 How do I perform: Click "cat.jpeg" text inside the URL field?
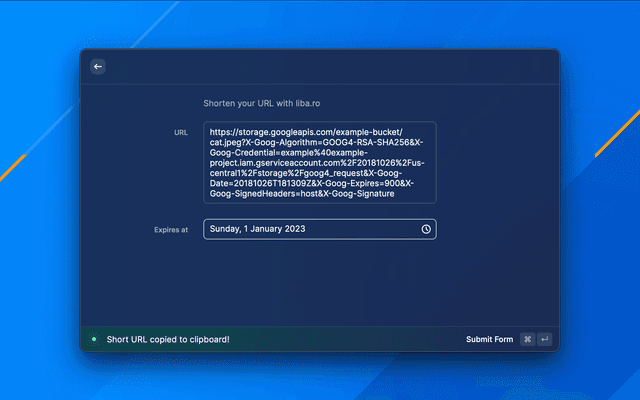[x=228, y=142]
